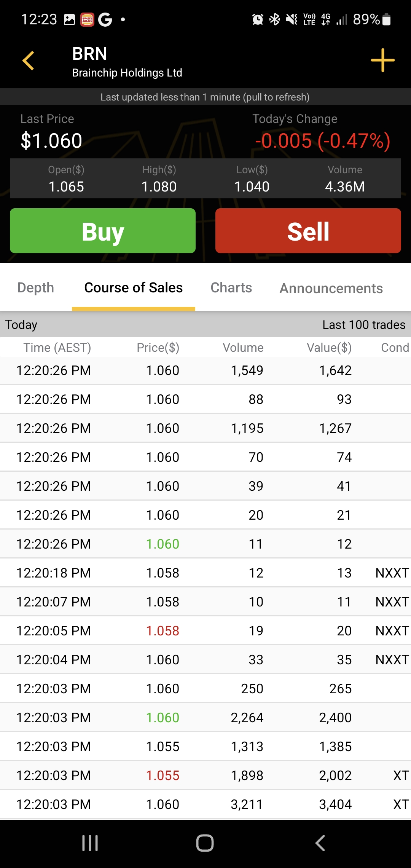Tap the Open price 1.065

click(66, 187)
